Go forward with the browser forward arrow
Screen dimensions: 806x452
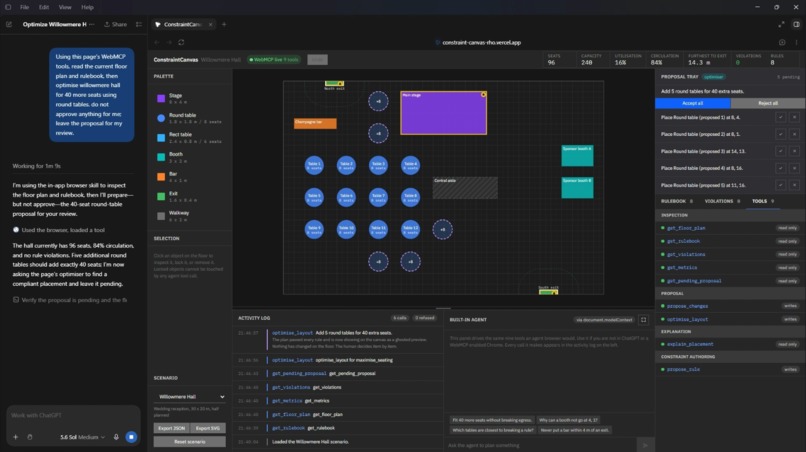click(169, 43)
